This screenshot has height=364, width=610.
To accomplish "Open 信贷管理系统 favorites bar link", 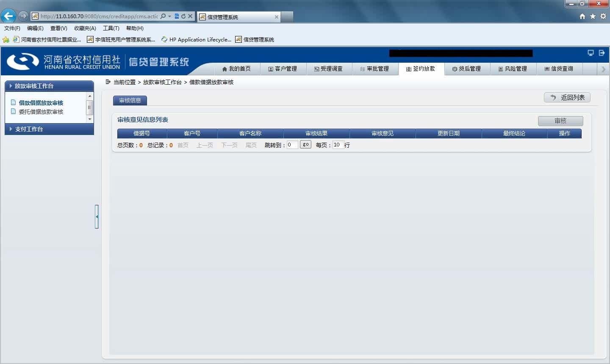I will [255, 39].
